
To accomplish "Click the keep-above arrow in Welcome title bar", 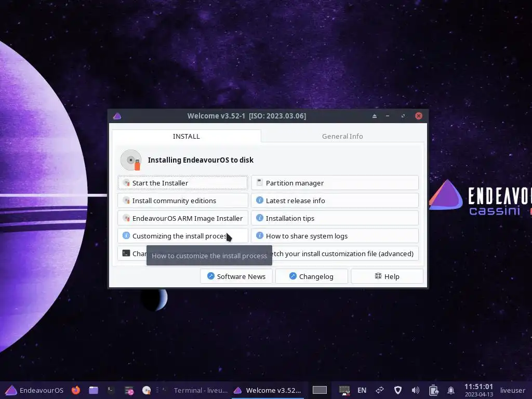I will (375, 116).
